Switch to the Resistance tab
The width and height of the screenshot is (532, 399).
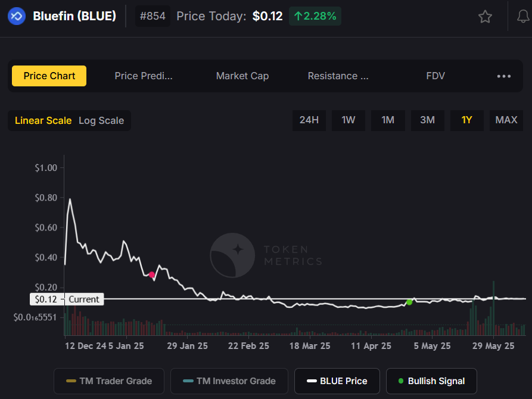pyautogui.click(x=338, y=76)
